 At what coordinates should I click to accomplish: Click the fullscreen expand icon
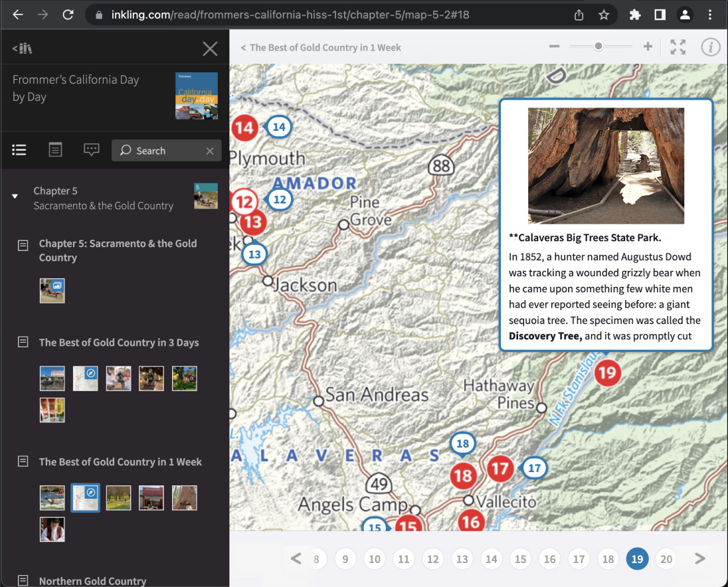click(x=678, y=47)
